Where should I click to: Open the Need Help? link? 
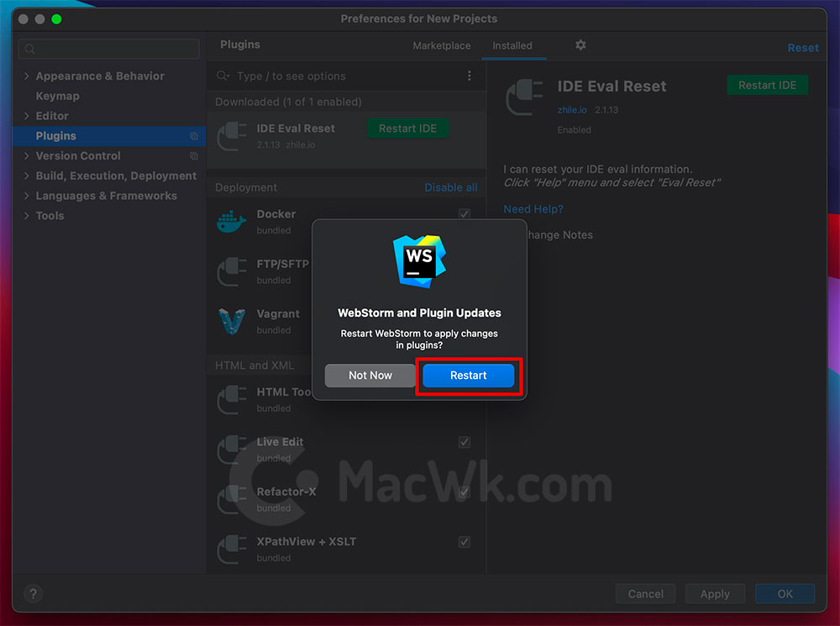click(x=533, y=209)
